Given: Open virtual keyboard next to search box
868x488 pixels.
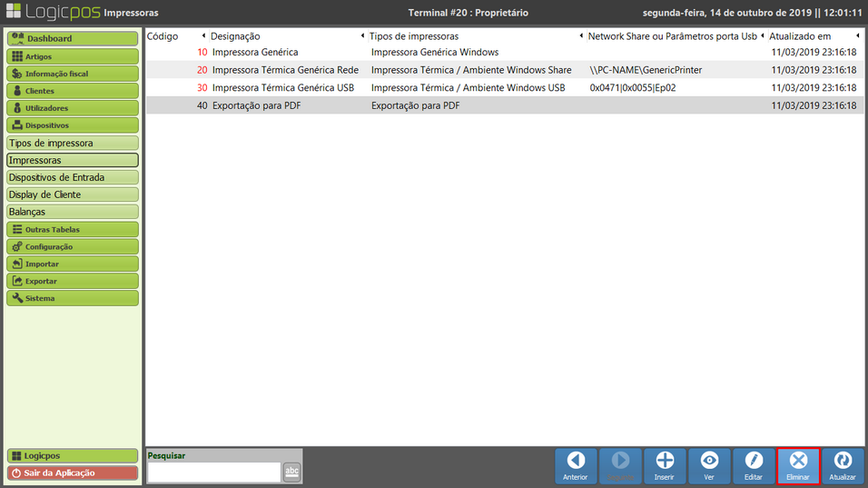Looking at the screenshot, I should click(x=291, y=471).
